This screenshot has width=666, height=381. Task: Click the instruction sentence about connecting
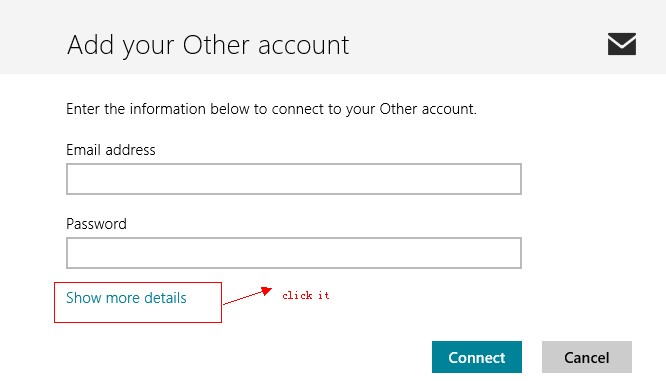(271, 109)
